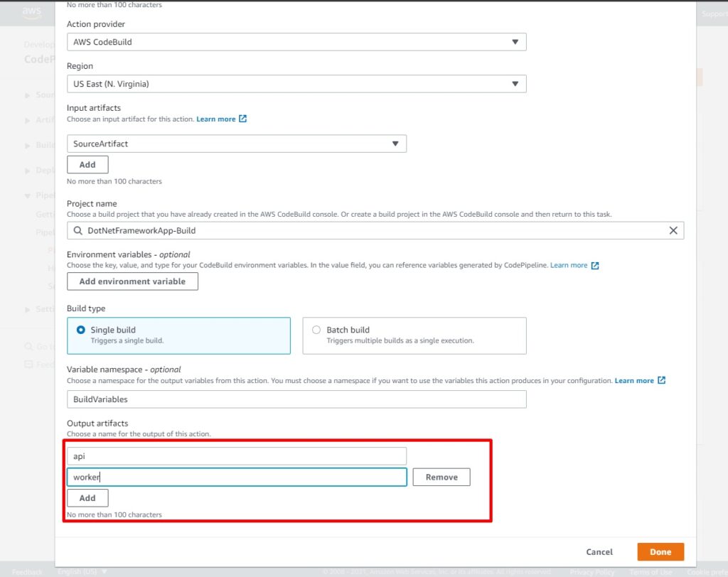Click the search icon in Project name field
Image resolution: width=728 pixels, height=577 pixels.
click(x=77, y=230)
